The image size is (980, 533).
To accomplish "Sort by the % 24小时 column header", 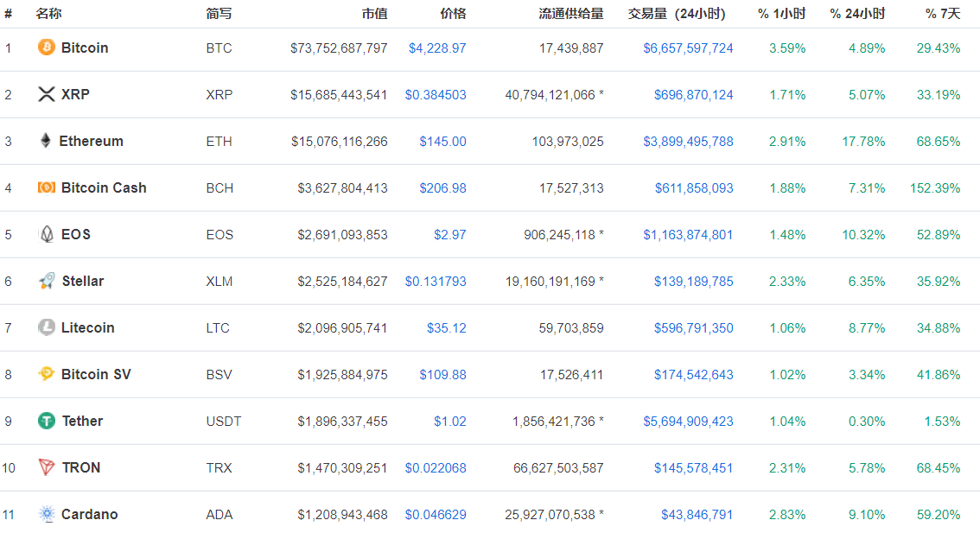I will click(857, 14).
